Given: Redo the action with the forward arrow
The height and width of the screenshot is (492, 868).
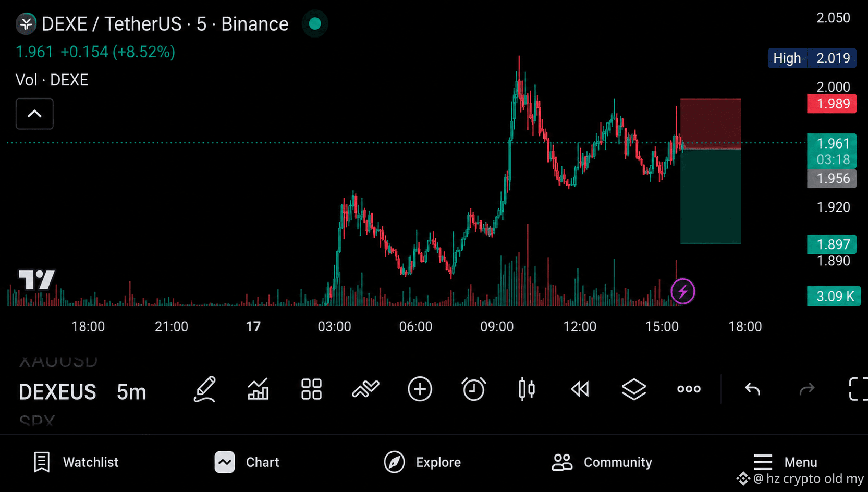Looking at the screenshot, I should click(x=807, y=389).
